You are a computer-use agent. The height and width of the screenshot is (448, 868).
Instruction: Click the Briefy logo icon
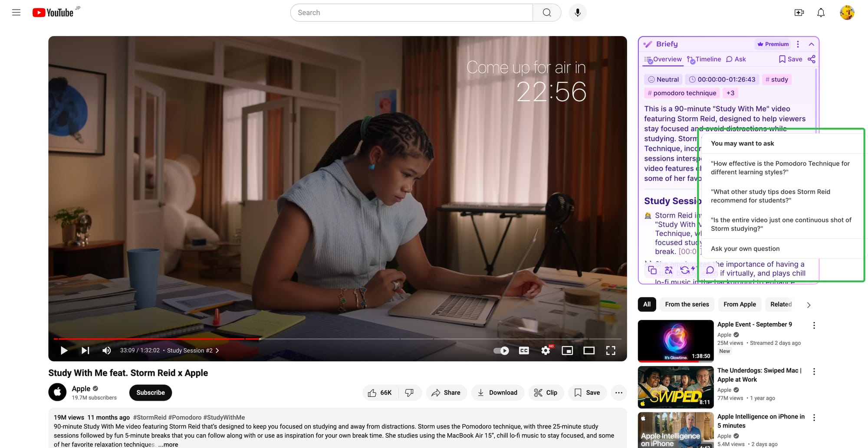[x=648, y=44]
